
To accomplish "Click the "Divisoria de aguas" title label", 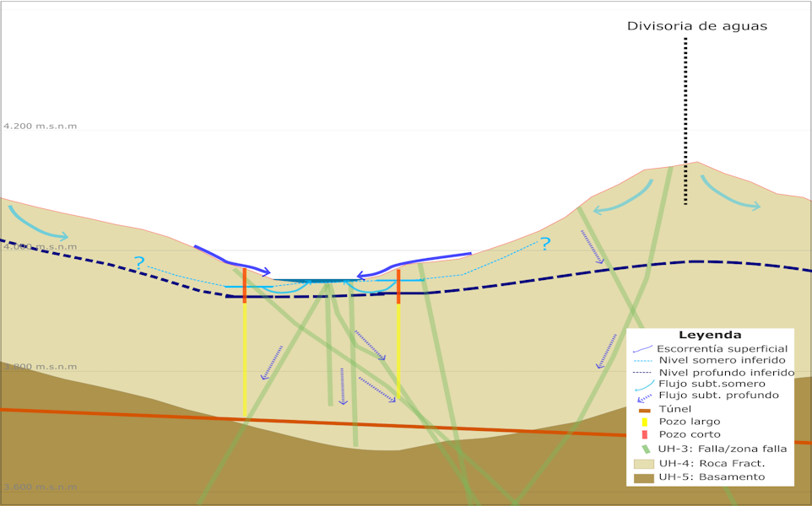I will tap(696, 26).
